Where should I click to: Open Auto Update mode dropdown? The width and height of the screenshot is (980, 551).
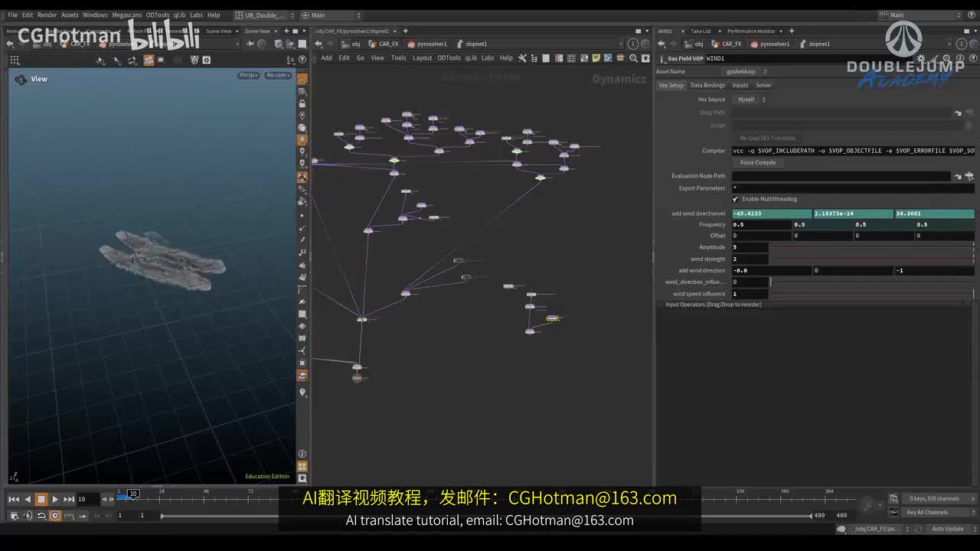coord(951,529)
